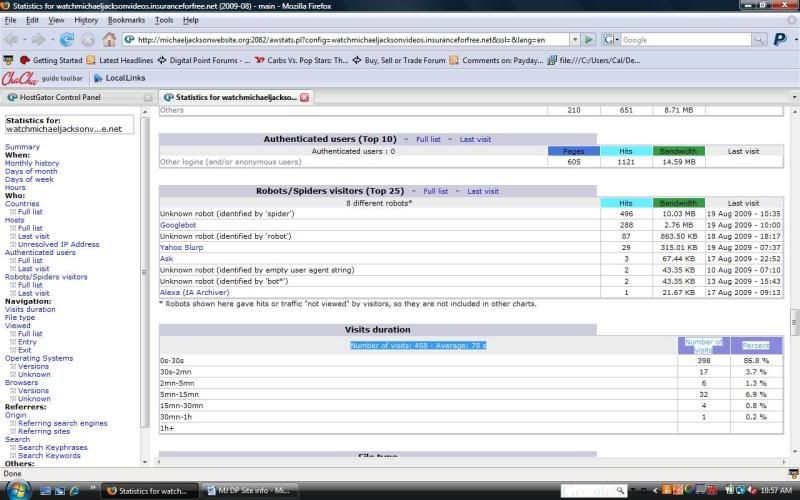This screenshot has height=500, width=800.
Task: Open the Latest Headlines feed bookmark
Action: click(x=120, y=60)
